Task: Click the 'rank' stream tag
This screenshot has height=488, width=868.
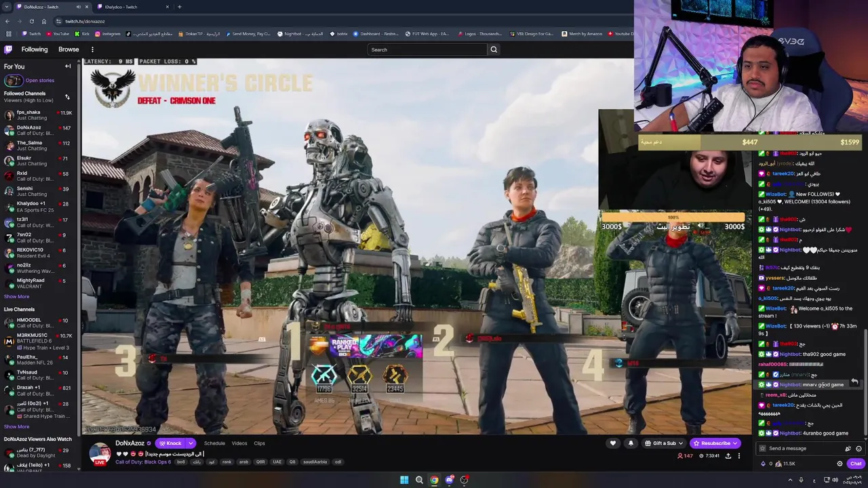Action: point(226,462)
